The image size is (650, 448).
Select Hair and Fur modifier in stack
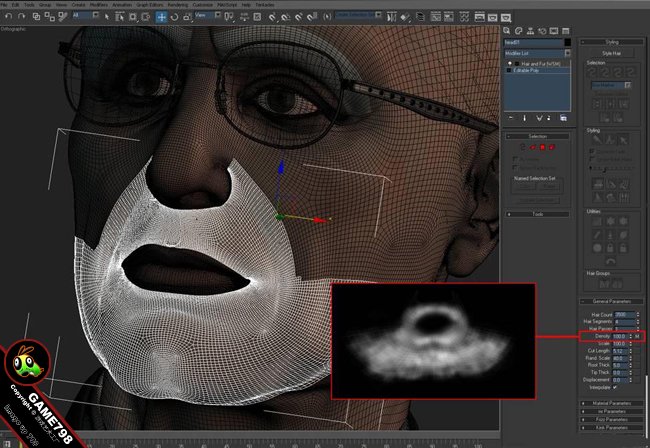tap(540, 63)
